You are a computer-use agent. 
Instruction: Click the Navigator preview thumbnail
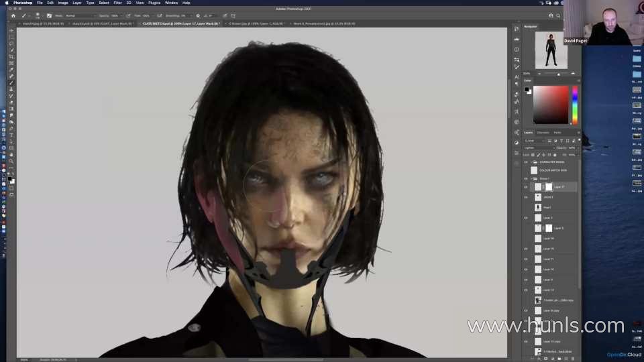point(551,50)
